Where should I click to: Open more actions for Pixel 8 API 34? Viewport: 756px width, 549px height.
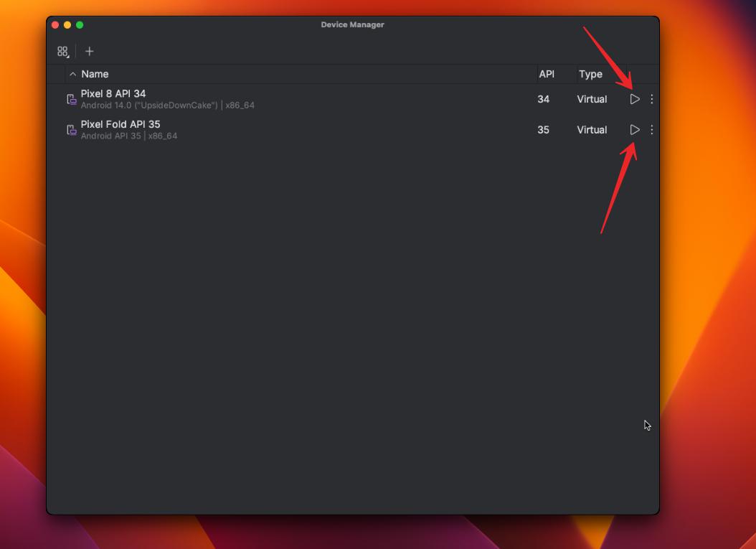tap(651, 99)
